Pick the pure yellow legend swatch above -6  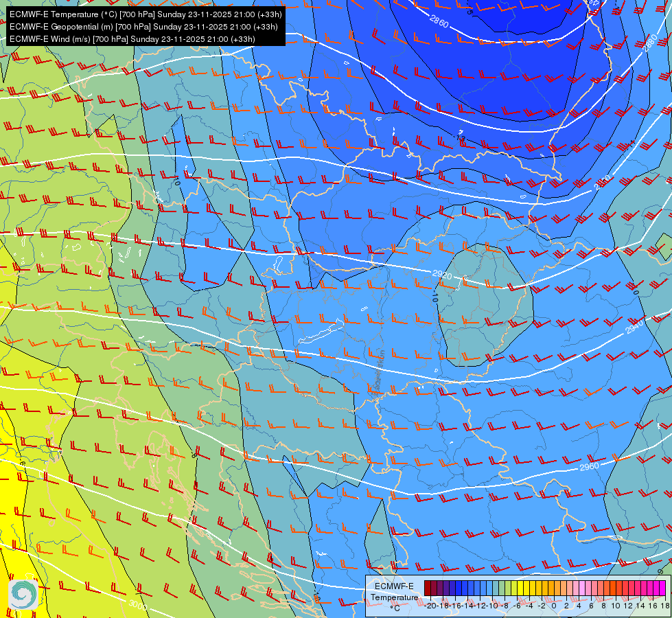[x=520, y=588]
